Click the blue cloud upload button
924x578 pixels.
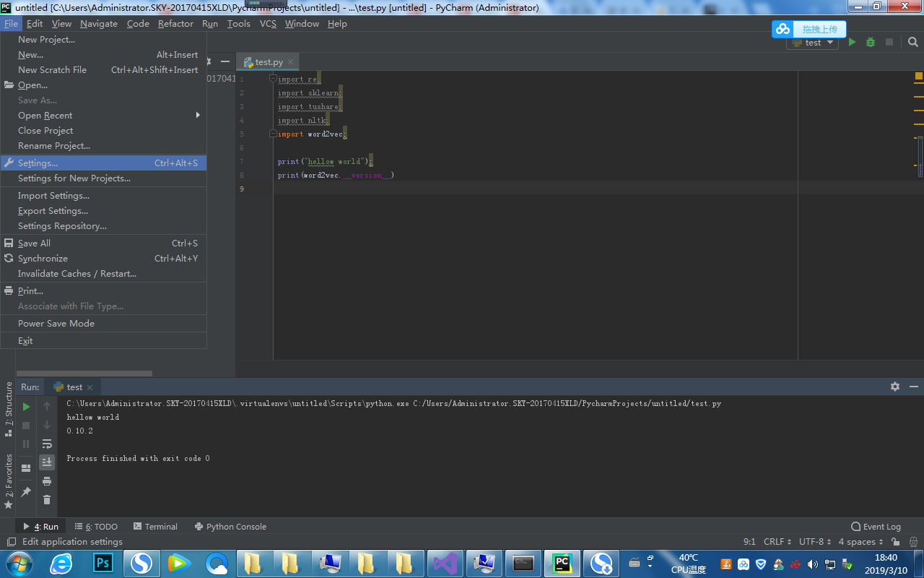(x=808, y=29)
